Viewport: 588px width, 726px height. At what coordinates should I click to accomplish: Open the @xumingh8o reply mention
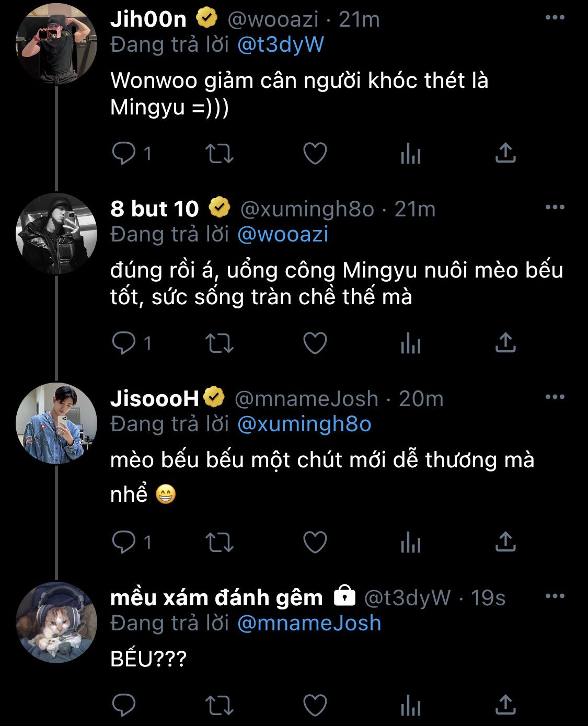pos(304,424)
